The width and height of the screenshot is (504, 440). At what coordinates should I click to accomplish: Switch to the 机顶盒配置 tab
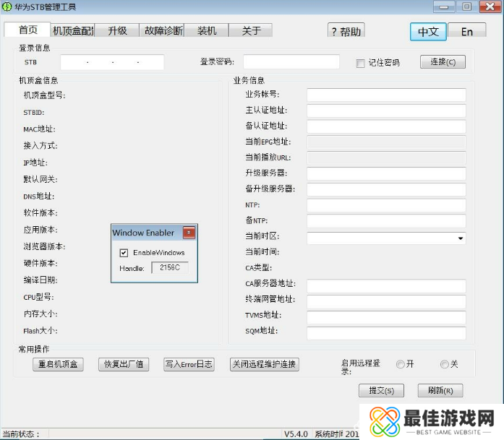[x=73, y=30]
